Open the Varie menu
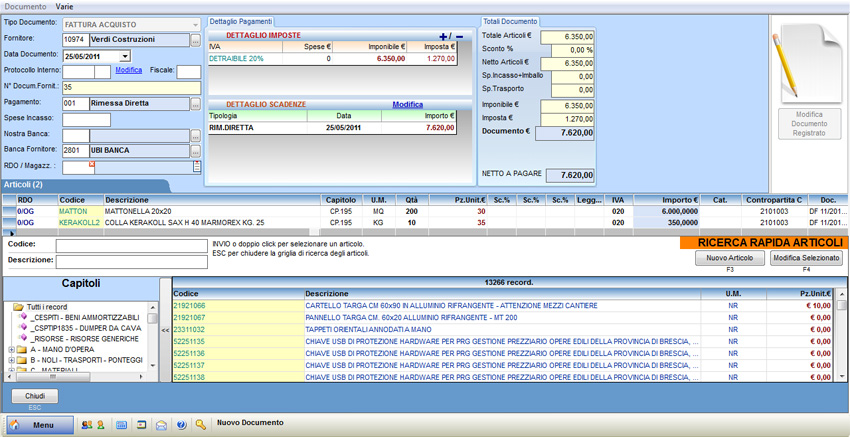850x437 pixels. click(64, 6)
